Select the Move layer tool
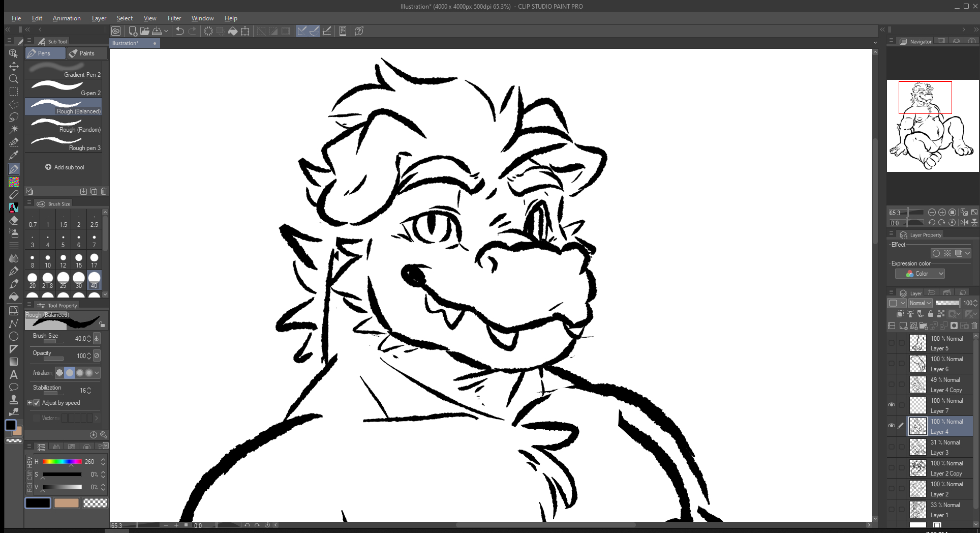The image size is (980, 533). point(14,66)
